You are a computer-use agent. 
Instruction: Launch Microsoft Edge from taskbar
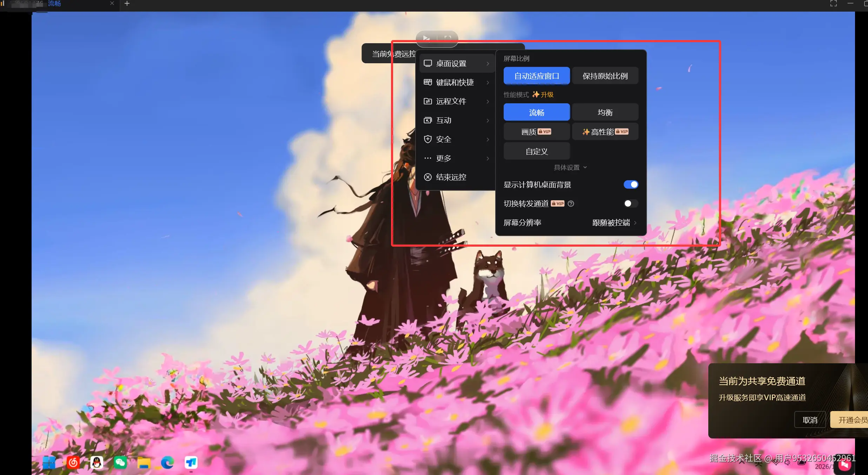coord(167,462)
